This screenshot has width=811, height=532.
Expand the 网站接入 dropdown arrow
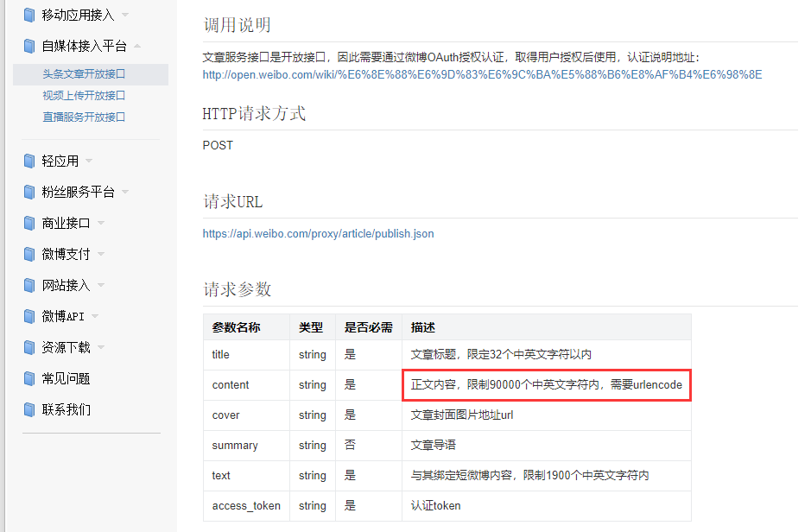101,286
